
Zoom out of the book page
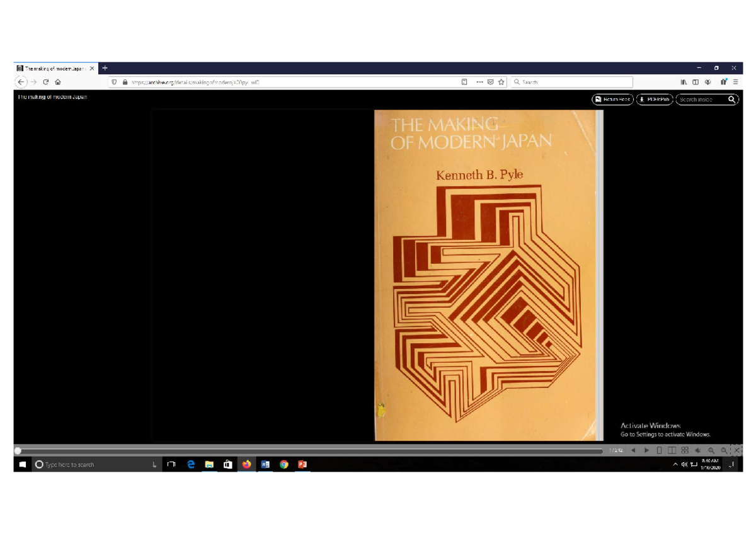click(711, 450)
